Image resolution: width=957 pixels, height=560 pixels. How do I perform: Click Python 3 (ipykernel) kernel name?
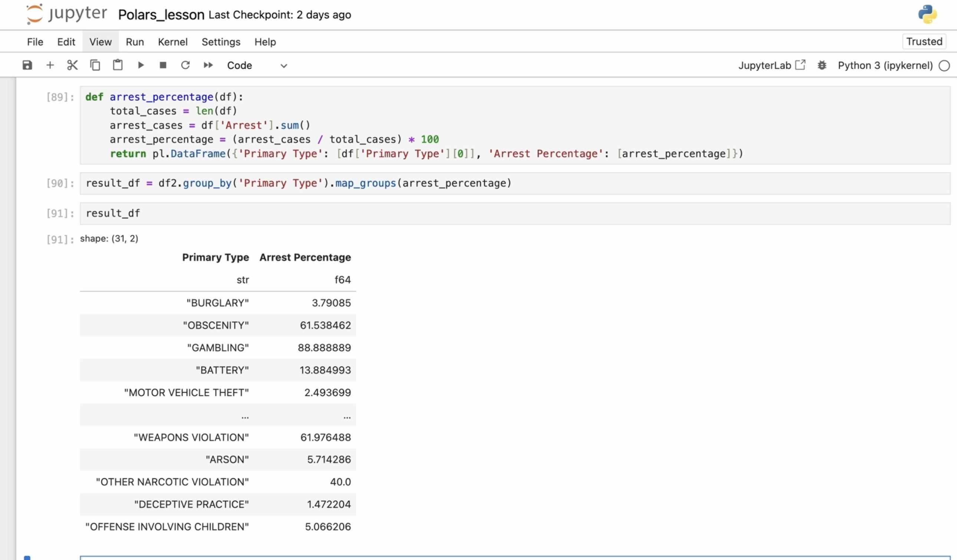[x=885, y=65]
